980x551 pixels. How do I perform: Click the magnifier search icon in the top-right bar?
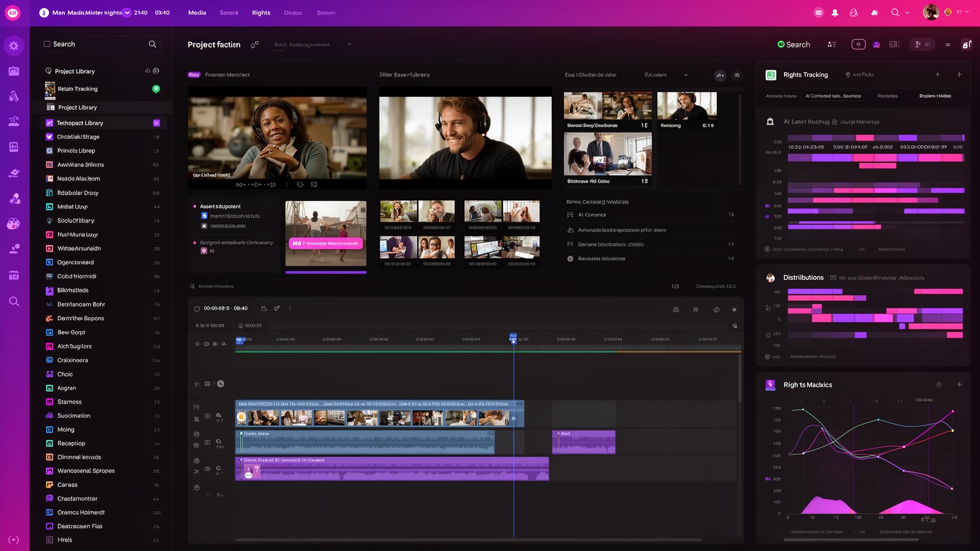tap(895, 12)
